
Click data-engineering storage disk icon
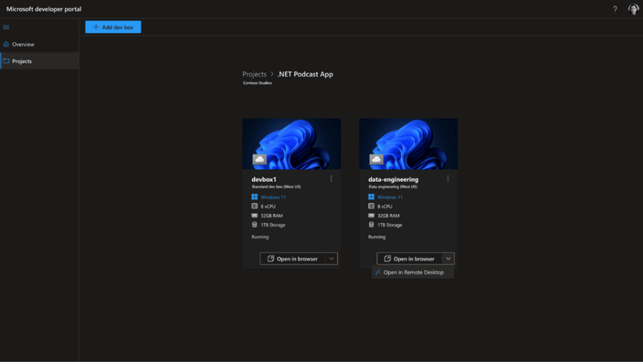(x=371, y=224)
